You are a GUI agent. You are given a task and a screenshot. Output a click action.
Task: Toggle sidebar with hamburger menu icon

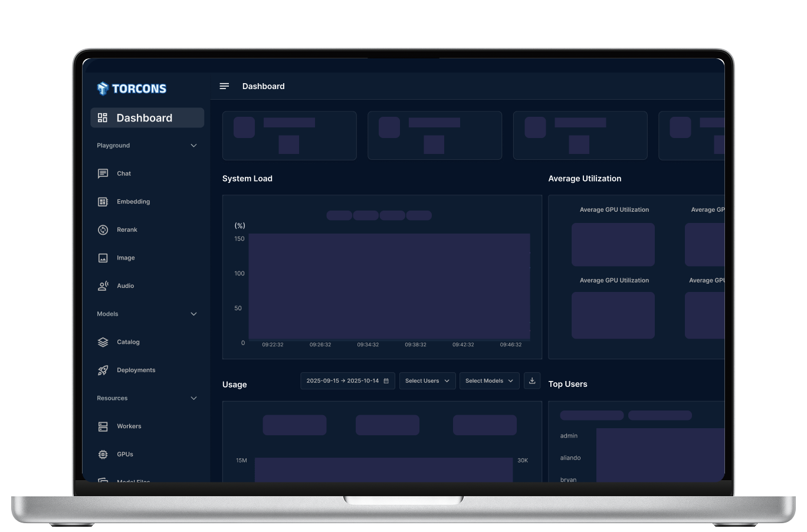(224, 86)
